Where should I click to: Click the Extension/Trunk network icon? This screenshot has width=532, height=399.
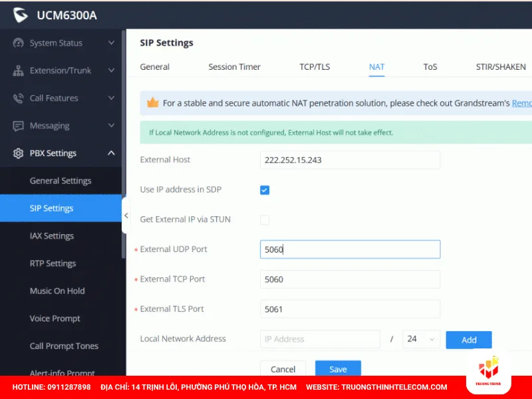[x=18, y=70]
